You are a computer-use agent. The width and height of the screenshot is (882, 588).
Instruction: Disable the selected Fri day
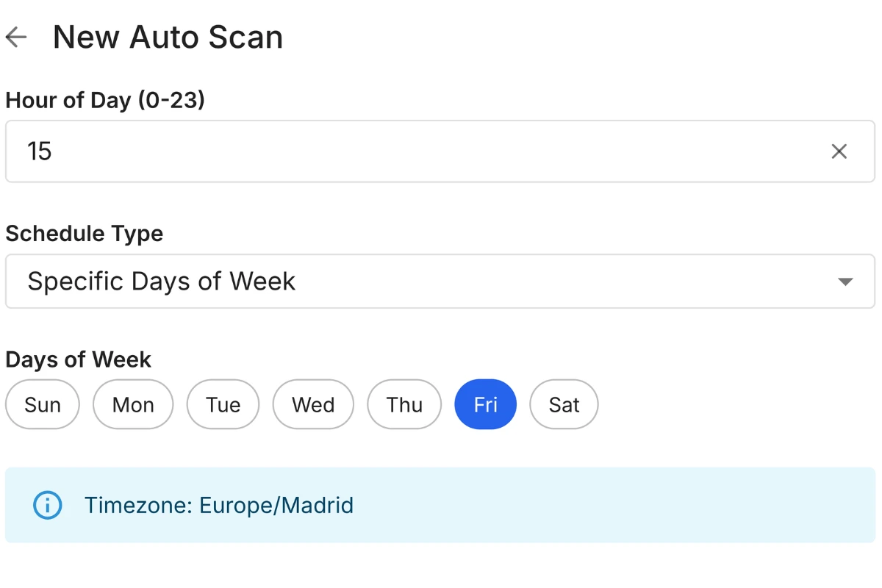(485, 404)
